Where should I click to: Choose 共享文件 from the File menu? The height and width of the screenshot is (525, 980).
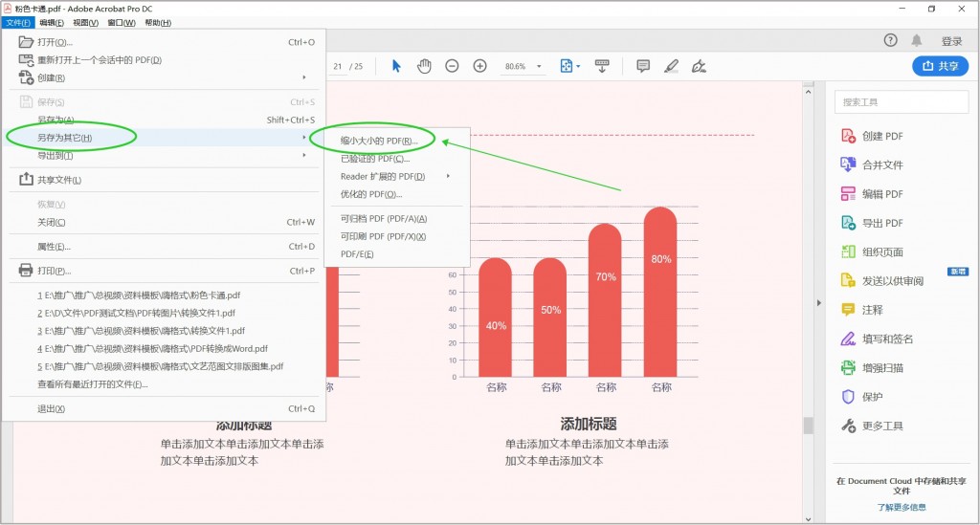[165, 180]
